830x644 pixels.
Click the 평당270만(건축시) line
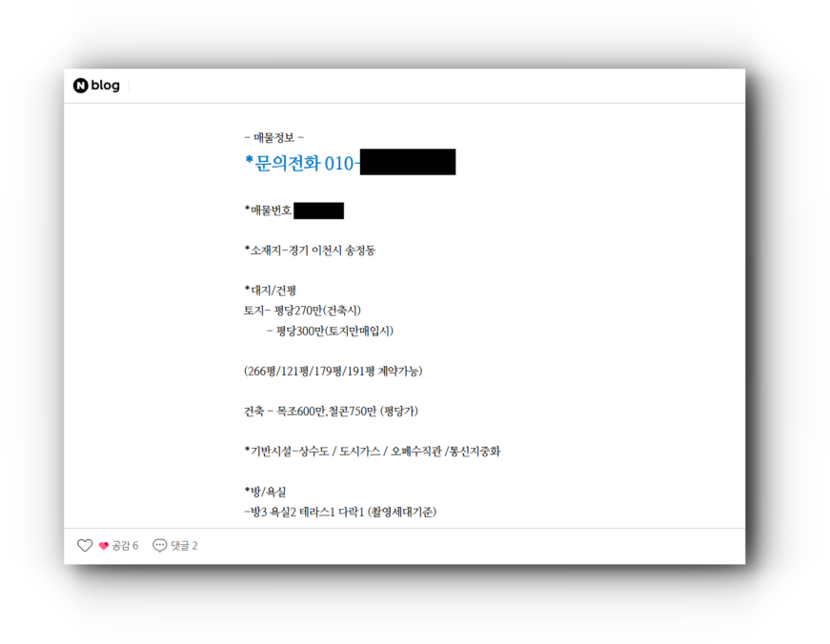tap(302, 311)
